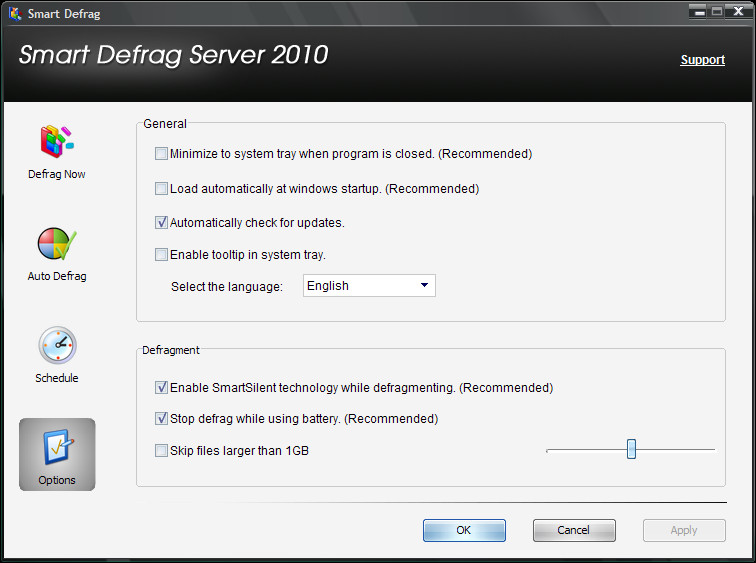Close the Smart Defrag window
Viewport: 756px width, 563px height.
tap(738, 12)
